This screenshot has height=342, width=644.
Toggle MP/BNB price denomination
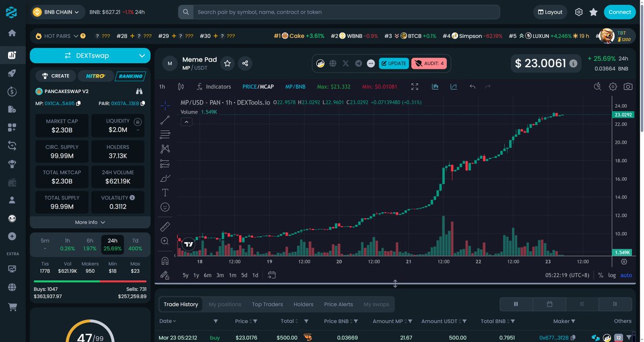pos(295,86)
